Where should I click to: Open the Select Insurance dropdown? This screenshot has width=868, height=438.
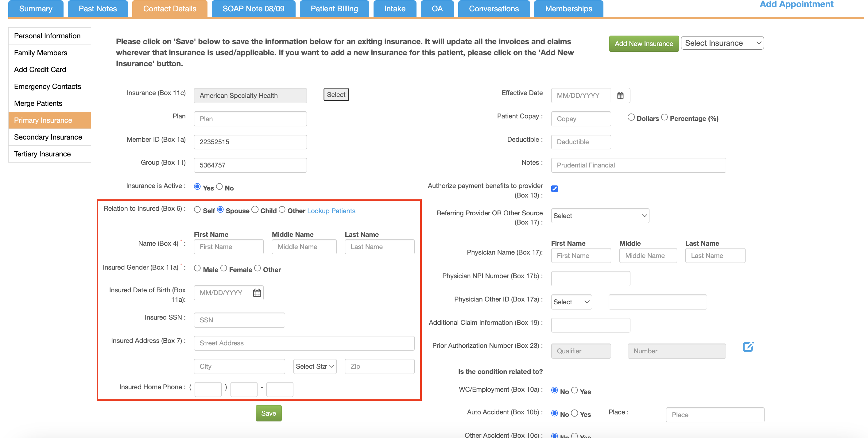722,43
